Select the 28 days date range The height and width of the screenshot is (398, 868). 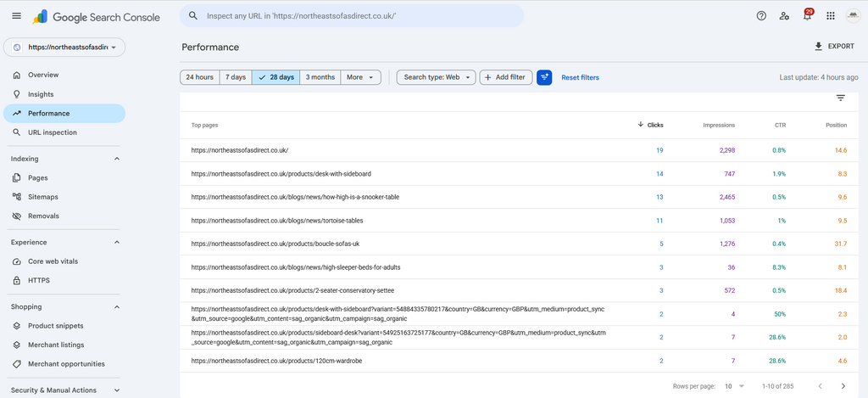pos(275,77)
